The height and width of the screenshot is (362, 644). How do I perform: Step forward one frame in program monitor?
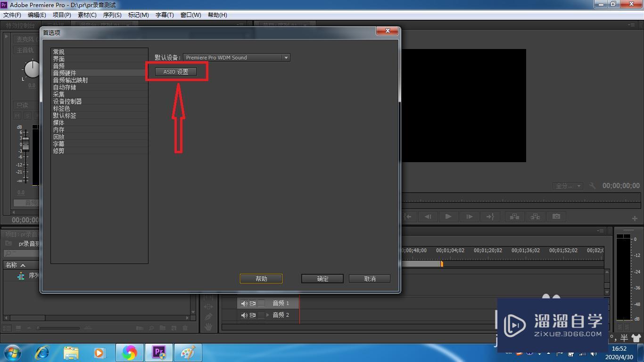click(x=469, y=216)
